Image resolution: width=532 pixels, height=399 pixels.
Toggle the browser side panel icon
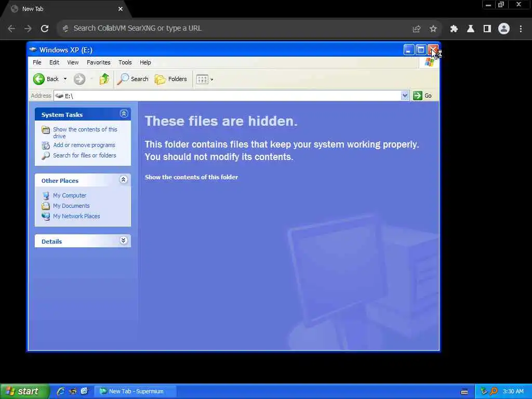pyautogui.click(x=487, y=29)
